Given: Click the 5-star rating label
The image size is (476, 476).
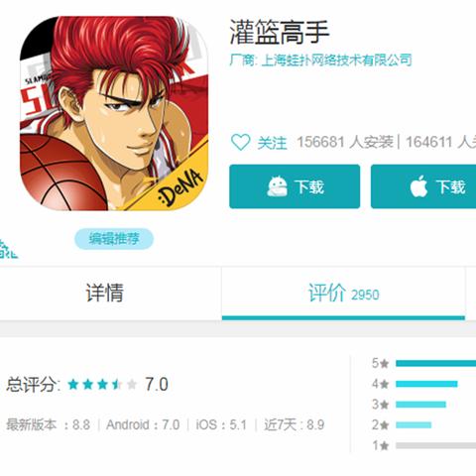Looking at the screenshot, I should pyautogui.click(x=381, y=363).
